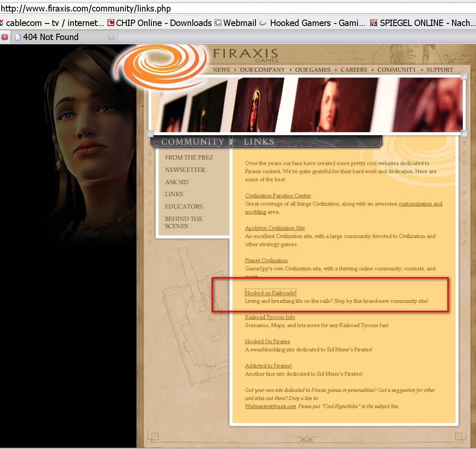476x449 pixels.
Task: Go to FROM THE PREZ section
Action: 189,158
